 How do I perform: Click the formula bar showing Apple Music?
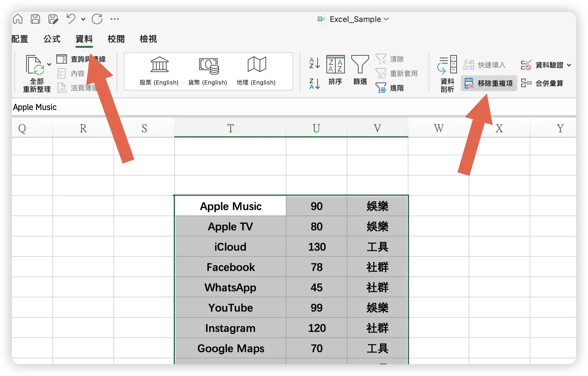tap(294, 107)
